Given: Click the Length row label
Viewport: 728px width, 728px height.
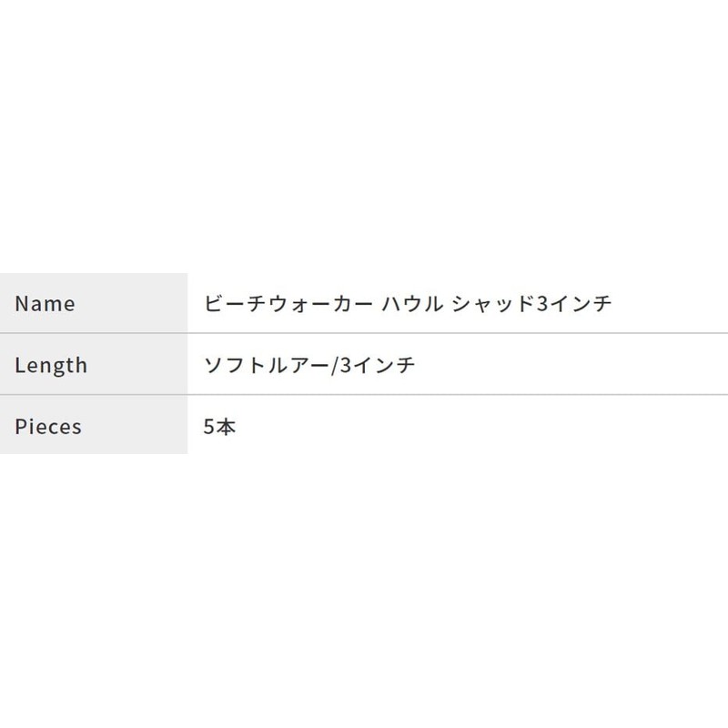Looking at the screenshot, I should [x=51, y=365].
